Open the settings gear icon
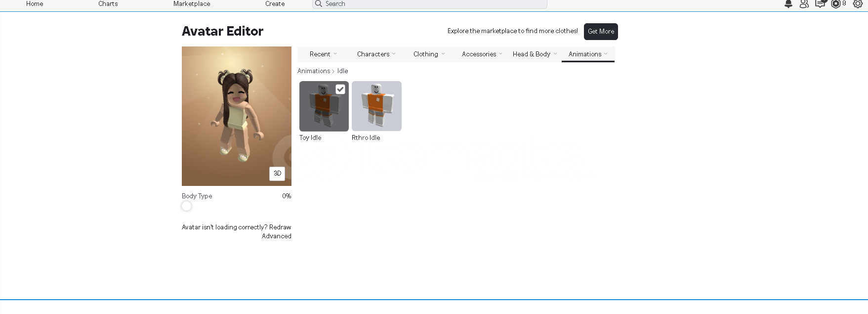868x314 pixels. 858,4
